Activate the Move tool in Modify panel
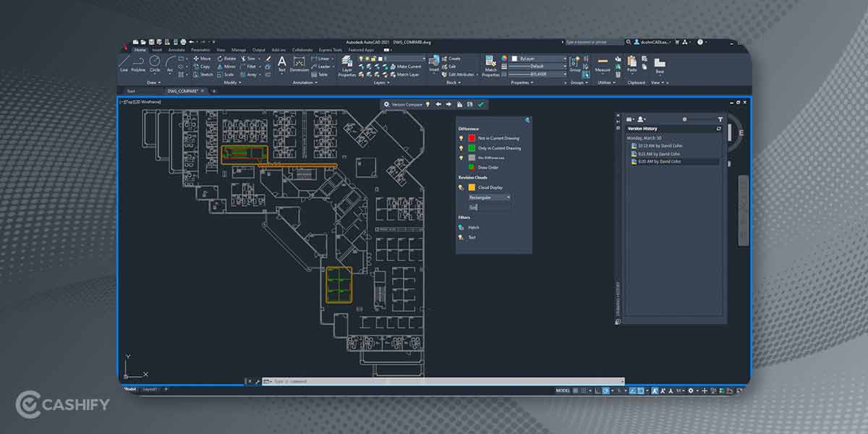The width and height of the screenshot is (868, 434). (x=202, y=59)
